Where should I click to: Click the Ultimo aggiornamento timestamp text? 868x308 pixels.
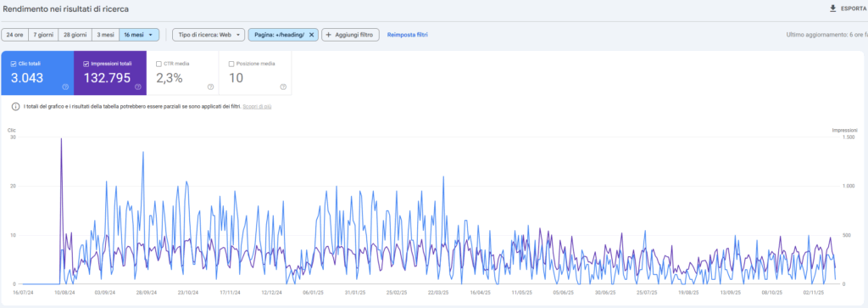827,35
